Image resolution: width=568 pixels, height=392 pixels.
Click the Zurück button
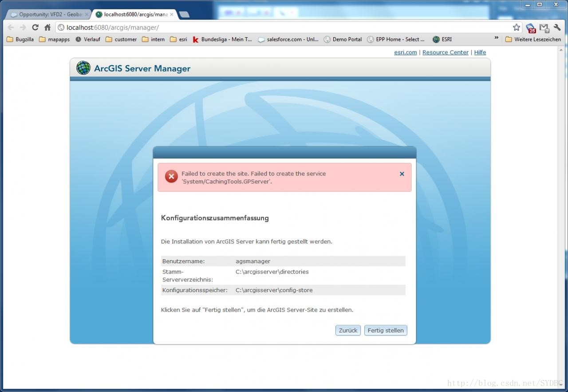[348, 330]
